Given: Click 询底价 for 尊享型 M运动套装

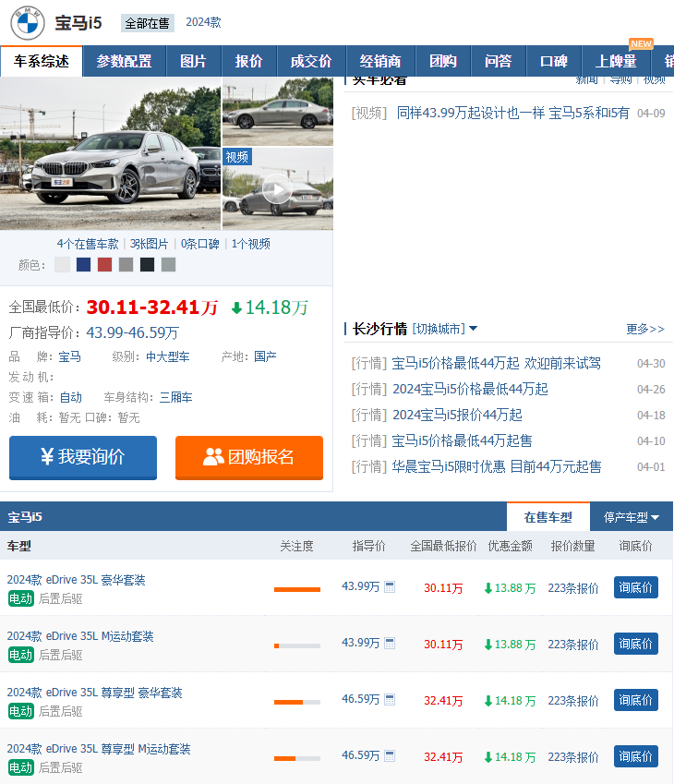Looking at the screenshot, I should (x=635, y=756).
